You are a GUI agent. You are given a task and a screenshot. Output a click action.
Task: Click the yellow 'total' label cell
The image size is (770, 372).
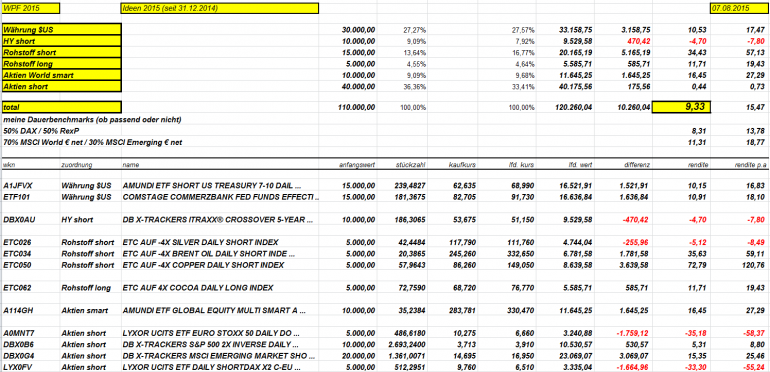pyautogui.click(x=61, y=107)
